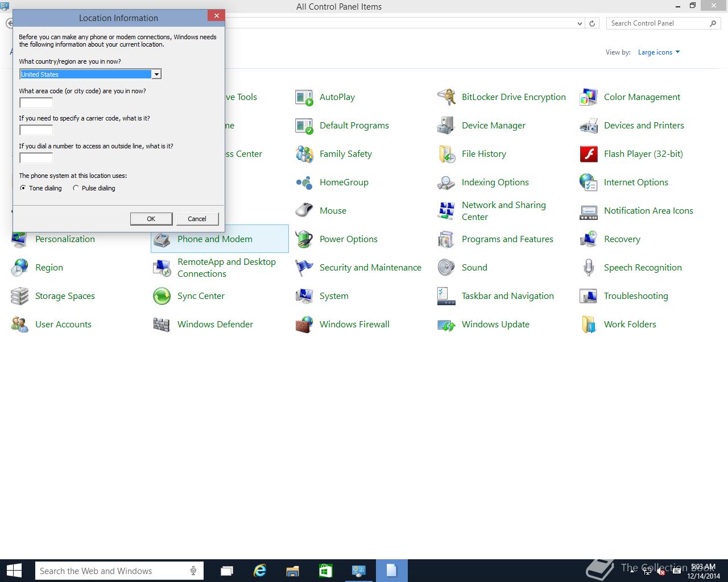This screenshot has height=582, width=728.
Task: Open the Region link
Action: click(x=49, y=268)
